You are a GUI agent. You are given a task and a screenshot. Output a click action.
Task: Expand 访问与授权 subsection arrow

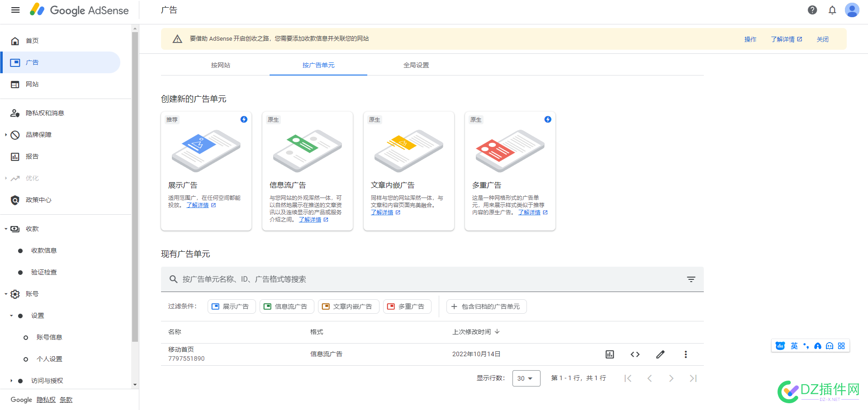11,381
